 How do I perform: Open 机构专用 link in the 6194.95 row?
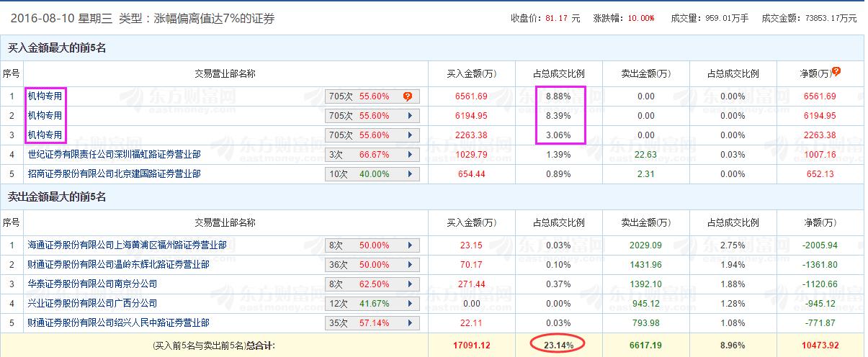point(45,115)
